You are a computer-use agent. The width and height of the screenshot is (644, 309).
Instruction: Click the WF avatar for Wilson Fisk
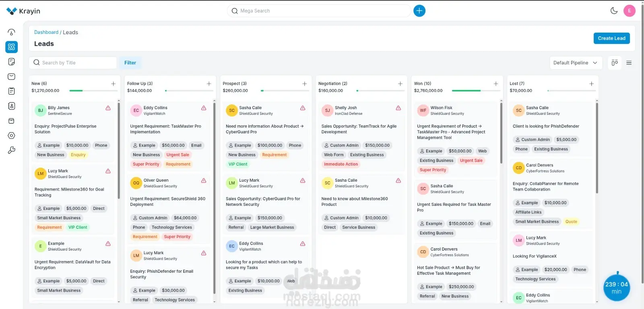click(x=423, y=110)
